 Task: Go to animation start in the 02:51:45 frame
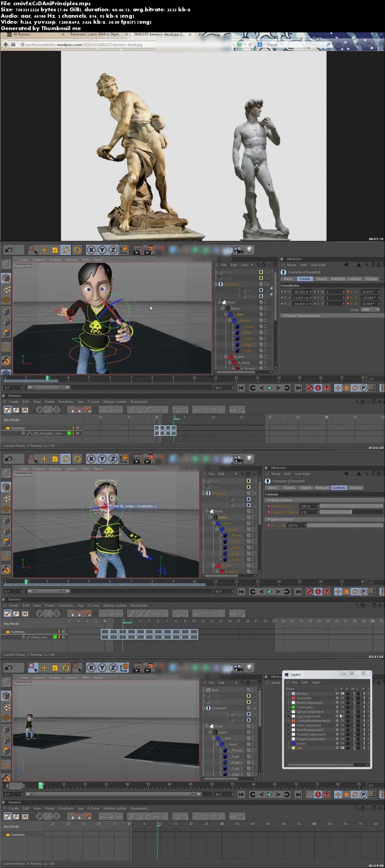click(241, 591)
